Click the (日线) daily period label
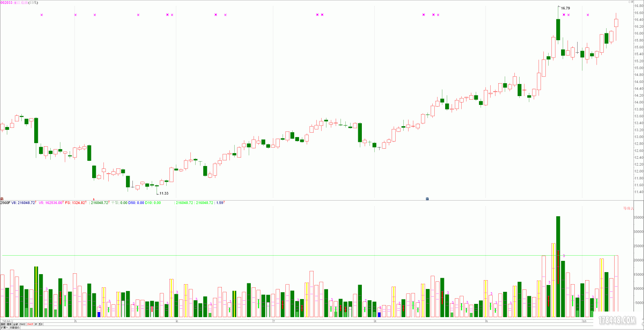This screenshot has height=330, width=644. pyautogui.click(x=33, y=2)
